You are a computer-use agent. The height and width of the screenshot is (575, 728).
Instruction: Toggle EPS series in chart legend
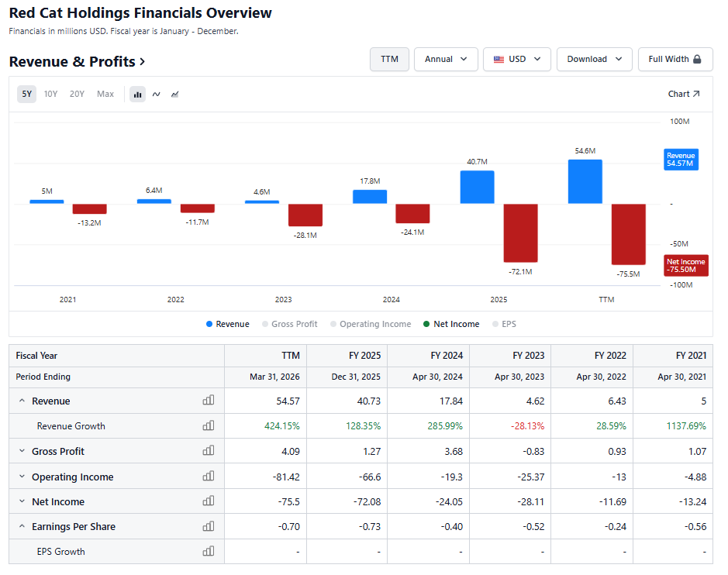504,324
